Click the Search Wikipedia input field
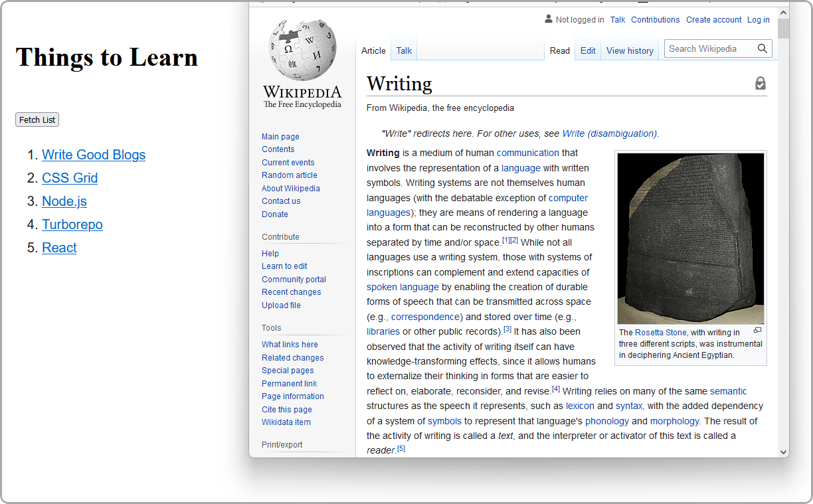This screenshot has width=813, height=504. 709,48
